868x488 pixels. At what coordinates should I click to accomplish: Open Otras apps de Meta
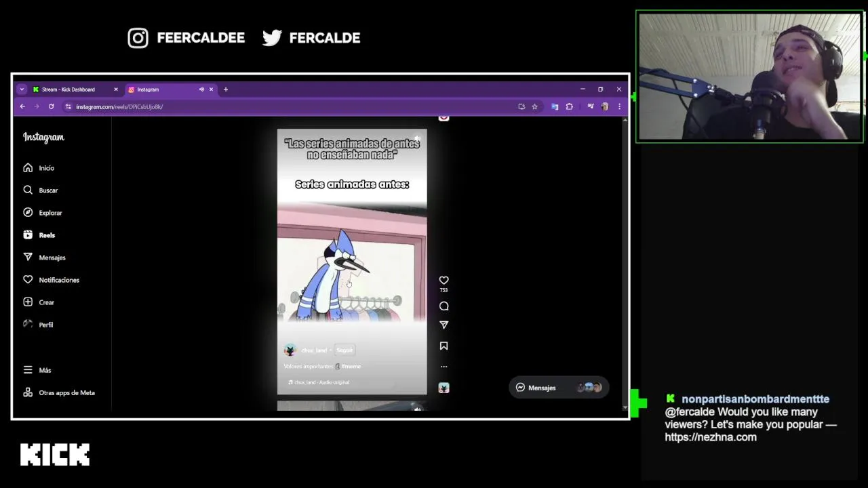(59, 392)
